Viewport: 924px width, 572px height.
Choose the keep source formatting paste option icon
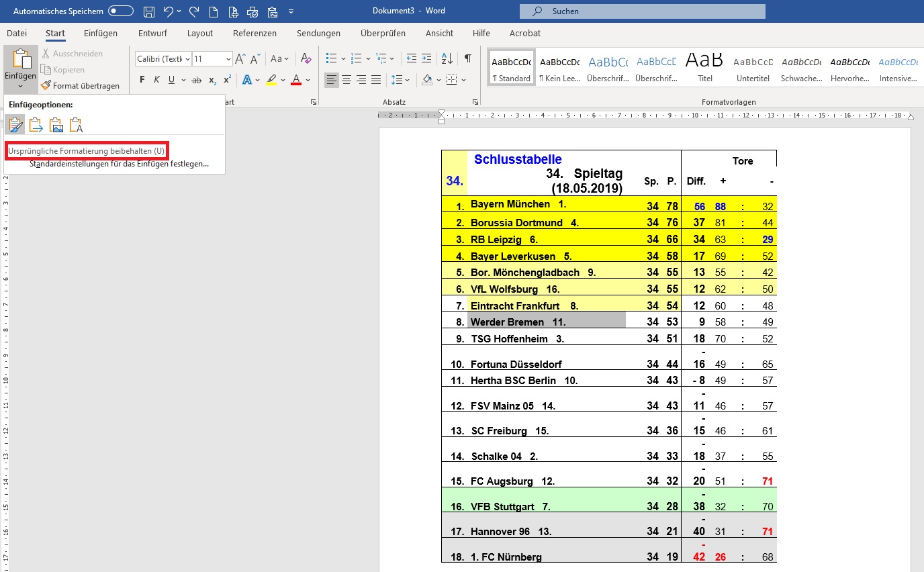15,124
